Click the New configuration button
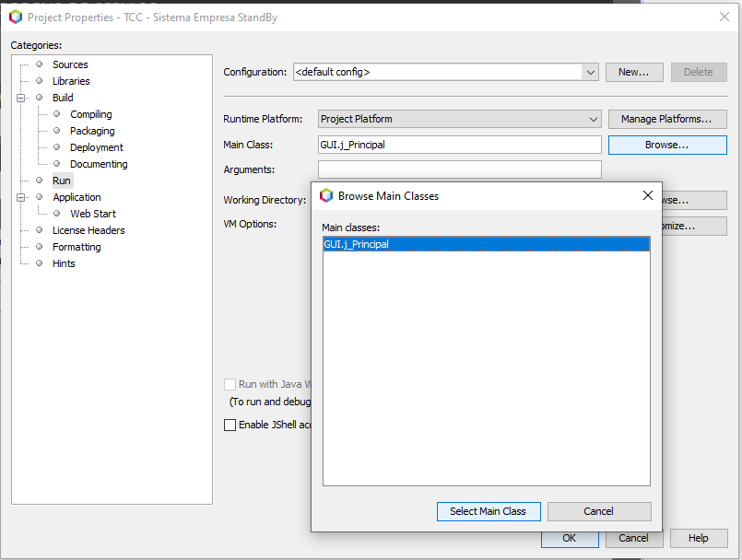Viewport: 742px width, 560px height. tap(633, 72)
